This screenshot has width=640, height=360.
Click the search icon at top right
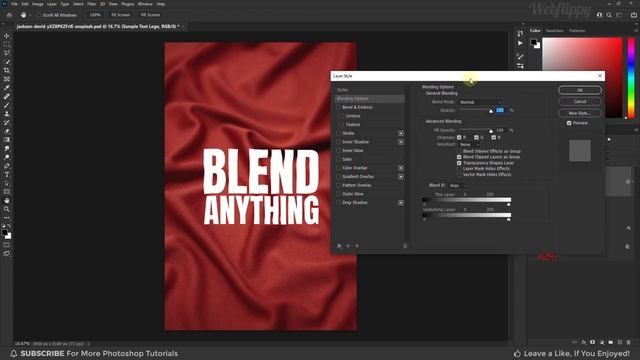[609, 15]
